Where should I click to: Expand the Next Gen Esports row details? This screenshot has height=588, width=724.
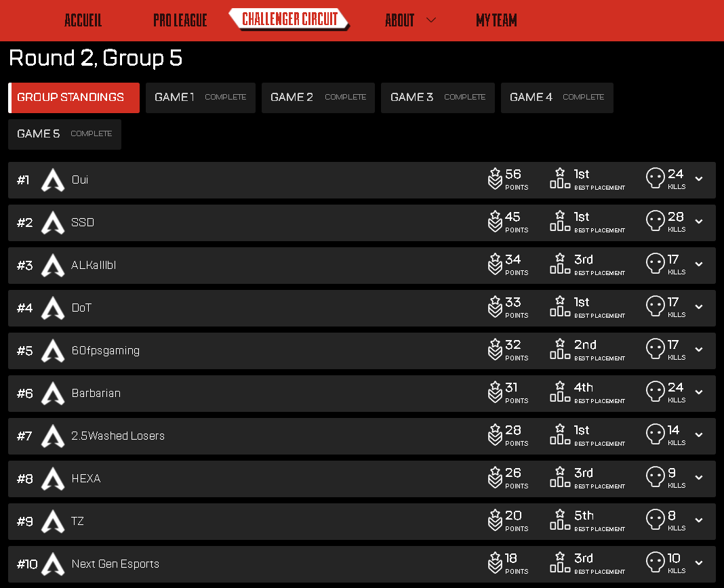699,563
